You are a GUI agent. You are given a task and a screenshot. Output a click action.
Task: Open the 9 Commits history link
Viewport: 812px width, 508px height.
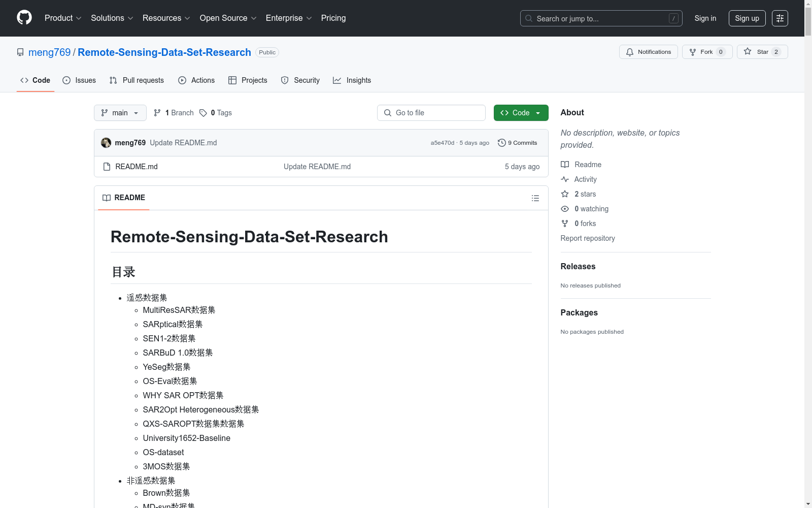pyautogui.click(x=518, y=143)
